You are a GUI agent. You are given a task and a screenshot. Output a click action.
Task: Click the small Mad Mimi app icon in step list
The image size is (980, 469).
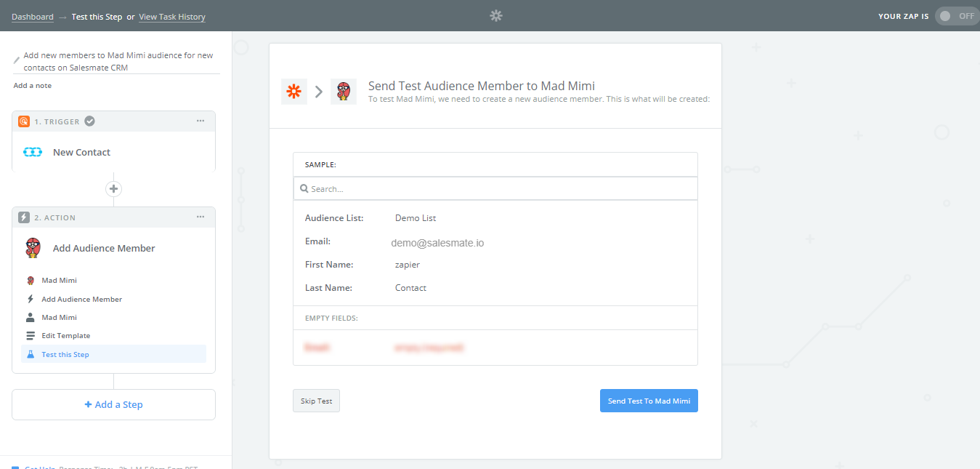[x=30, y=281]
